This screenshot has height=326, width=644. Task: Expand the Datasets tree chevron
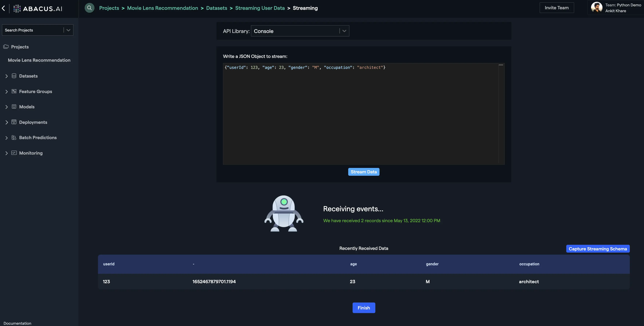click(x=7, y=76)
